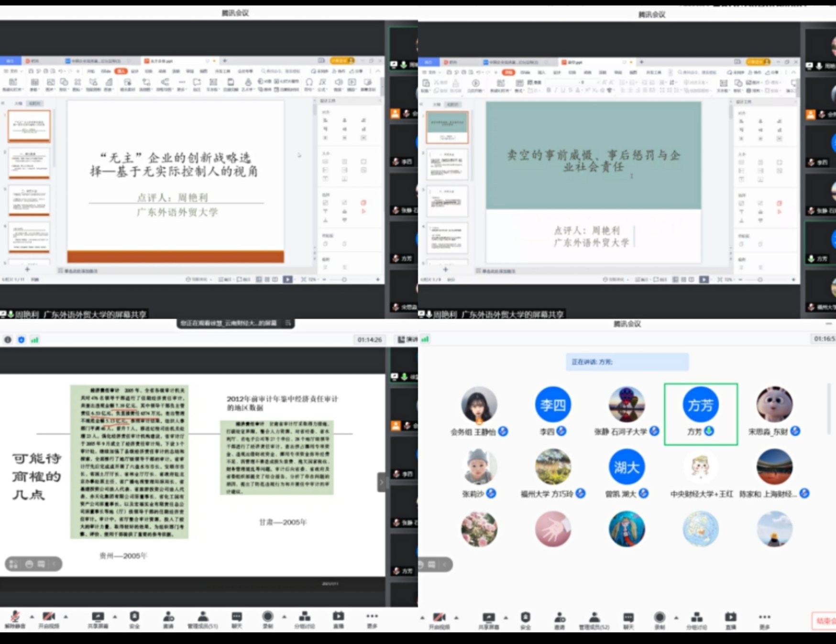Toggle 开启视频 camera beside the 解除静音 button
This screenshot has height=644, width=836.
(x=48, y=617)
